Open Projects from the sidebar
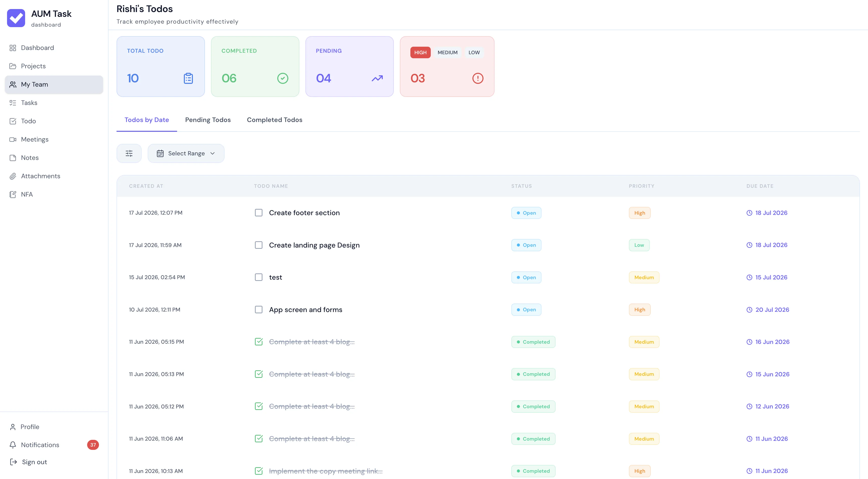The height and width of the screenshot is (479, 868). pyautogui.click(x=54, y=66)
